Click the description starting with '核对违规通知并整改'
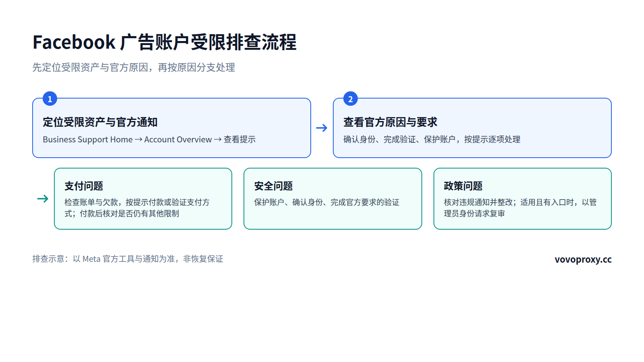 click(520, 208)
